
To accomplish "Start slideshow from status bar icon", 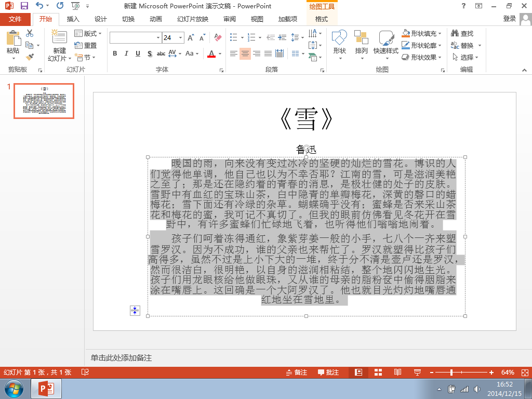I will (x=417, y=372).
